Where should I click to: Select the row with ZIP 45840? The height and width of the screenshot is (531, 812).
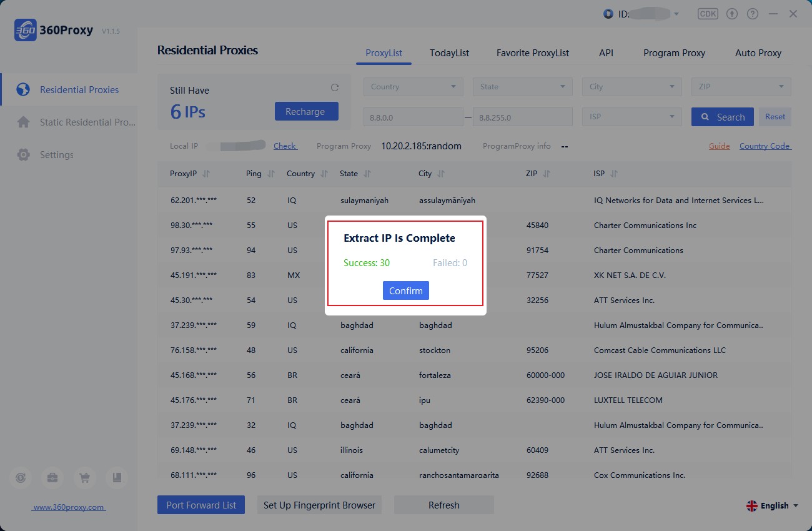(475, 226)
